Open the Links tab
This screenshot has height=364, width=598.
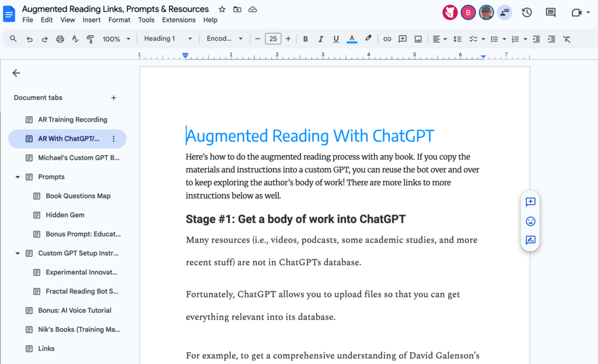67,349
